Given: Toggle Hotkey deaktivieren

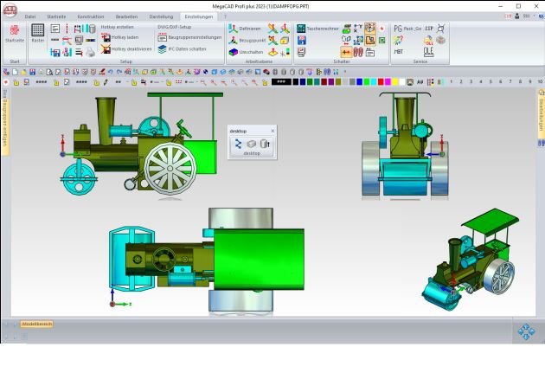Looking at the screenshot, I should [x=106, y=49].
